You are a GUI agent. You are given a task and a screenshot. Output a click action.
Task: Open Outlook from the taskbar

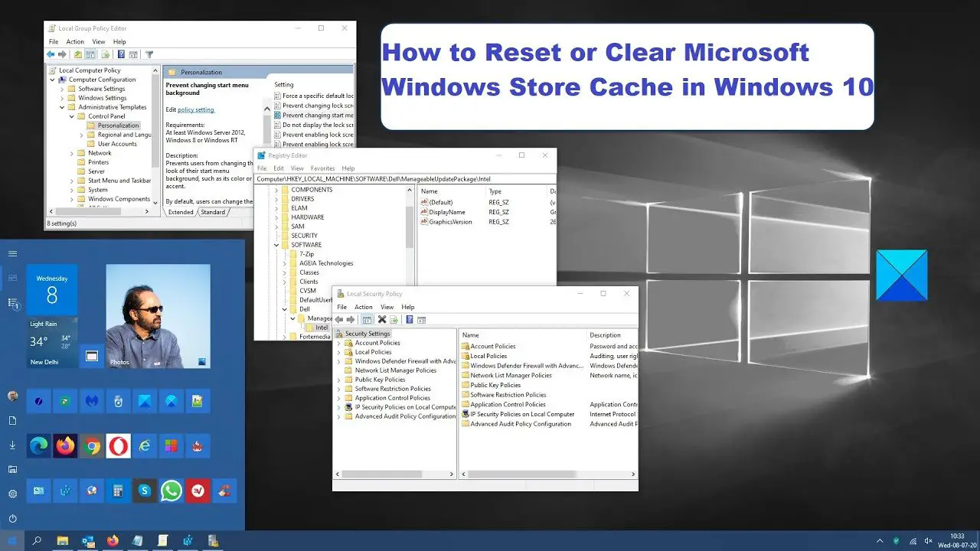point(88,540)
